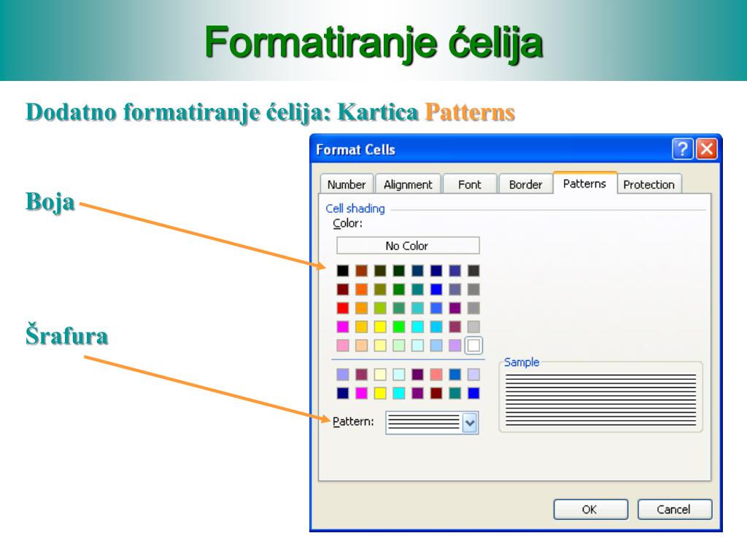Viewport: 747px width, 560px height.
Task: Choose the white color swatch
Action: click(x=473, y=346)
